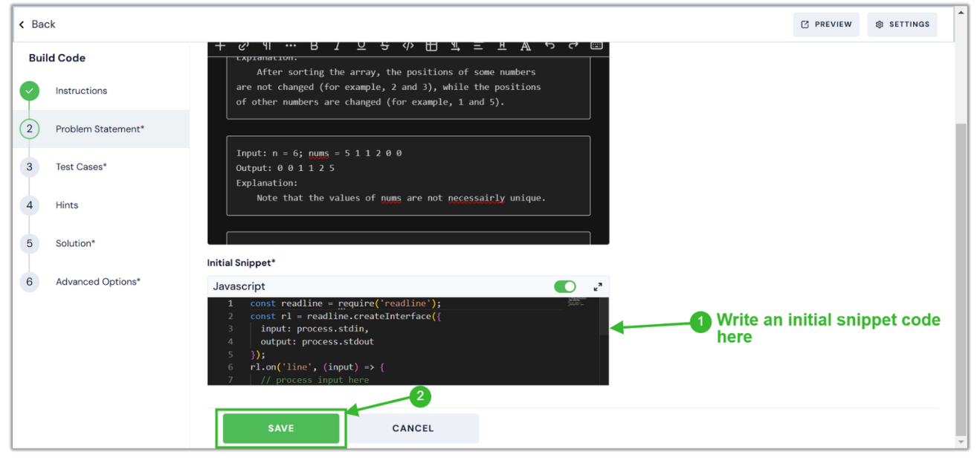Open more formatting options via the ellipsis icon

pyautogui.click(x=289, y=45)
